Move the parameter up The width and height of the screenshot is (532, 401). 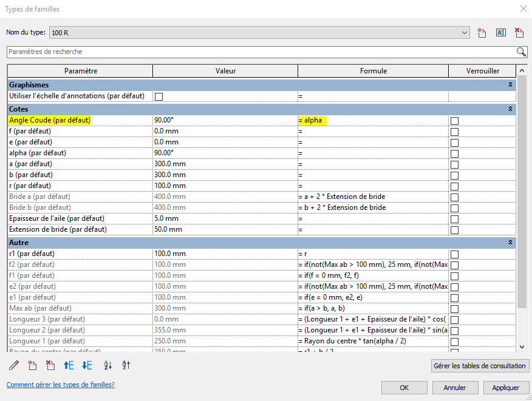[69, 365]
